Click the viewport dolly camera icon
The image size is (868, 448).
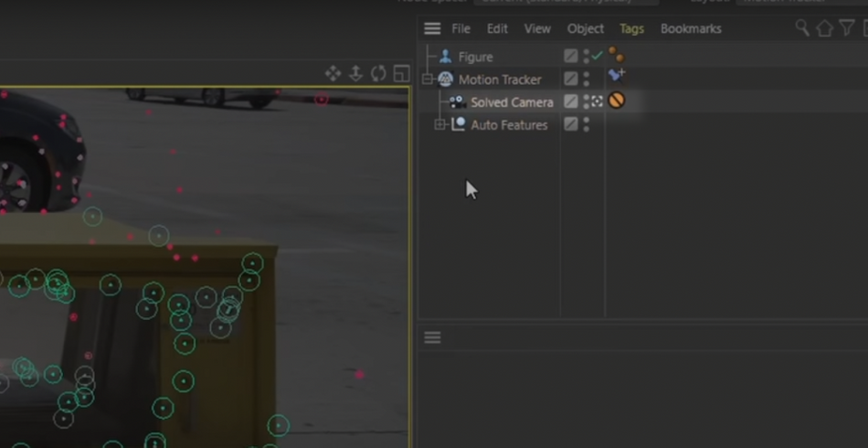(x=356, y=73)
